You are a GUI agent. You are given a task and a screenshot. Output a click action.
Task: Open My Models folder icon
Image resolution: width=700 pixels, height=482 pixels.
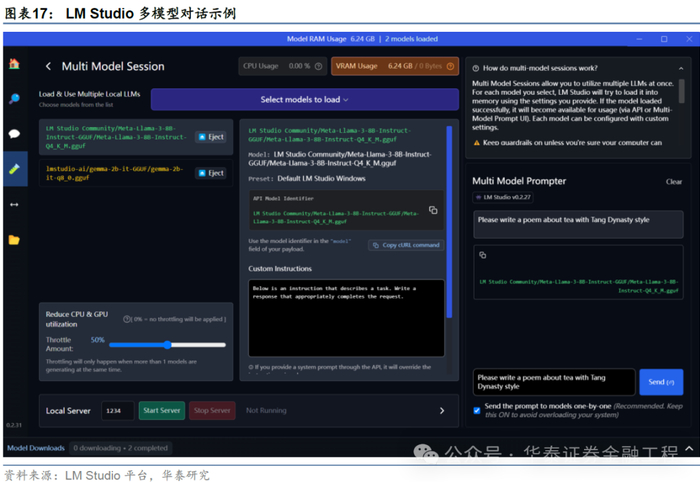click(14, 240)
